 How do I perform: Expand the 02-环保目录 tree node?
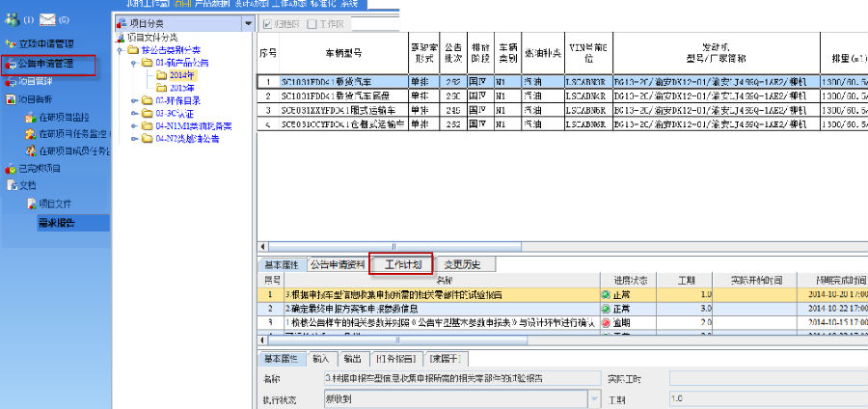tap(134, 100)
